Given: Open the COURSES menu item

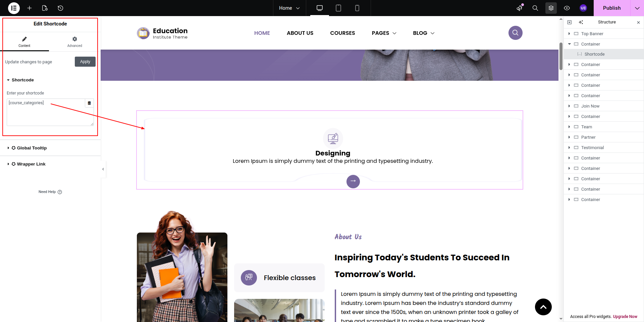Looking at the screenshot, I should pos(342,33).
